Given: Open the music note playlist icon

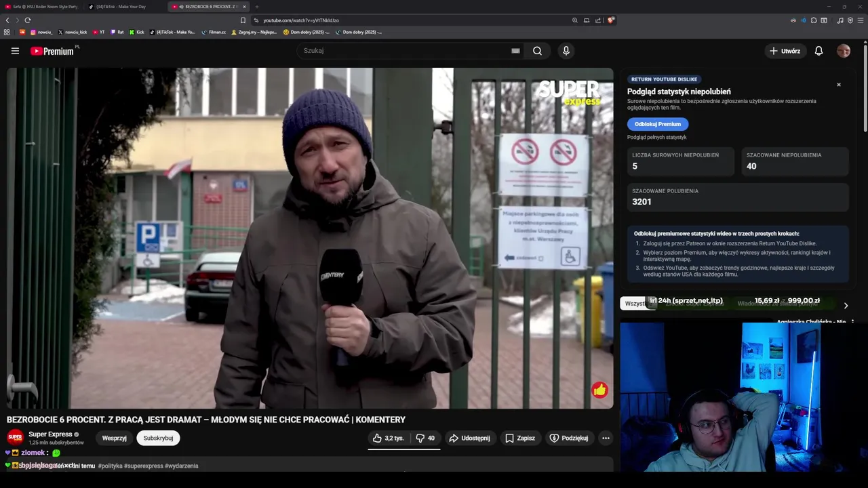Looking at the screenshot, I should pos(840,20).
